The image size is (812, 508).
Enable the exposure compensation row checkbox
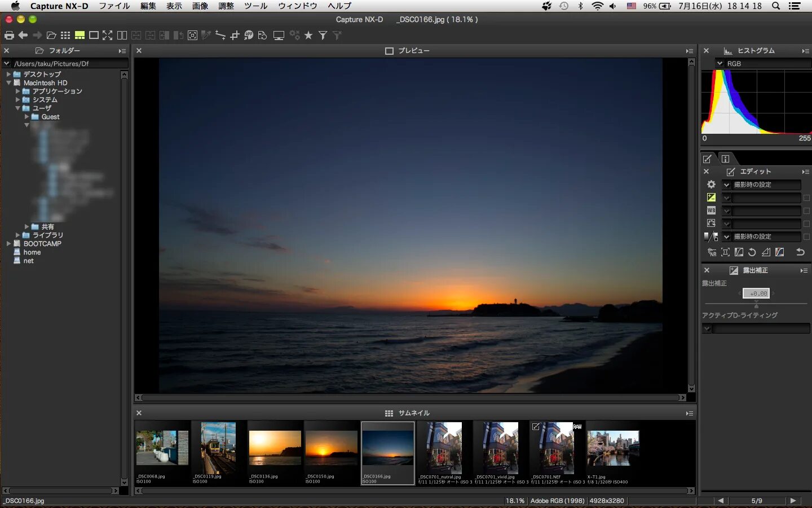[806, 198]
